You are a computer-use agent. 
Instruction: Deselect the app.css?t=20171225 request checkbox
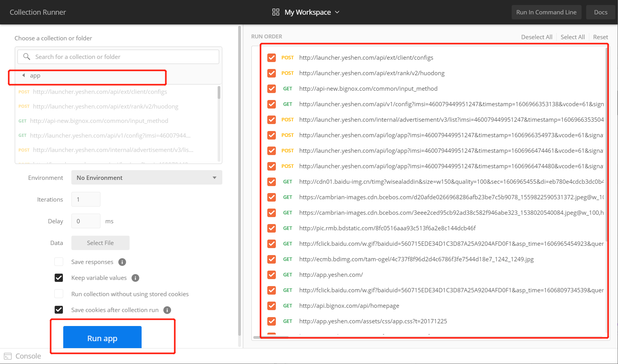click(x=272, y=321)
